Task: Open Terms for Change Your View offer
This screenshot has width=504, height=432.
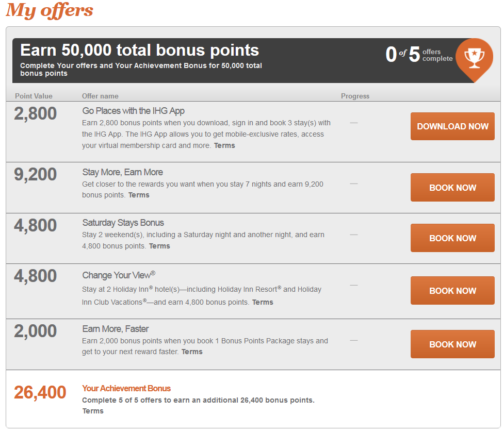Action: (263, 302)
